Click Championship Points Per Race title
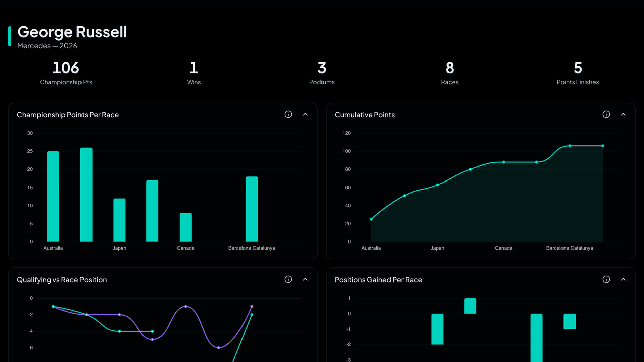This screenshot has width=644, height=362. [x=67, y=115]
